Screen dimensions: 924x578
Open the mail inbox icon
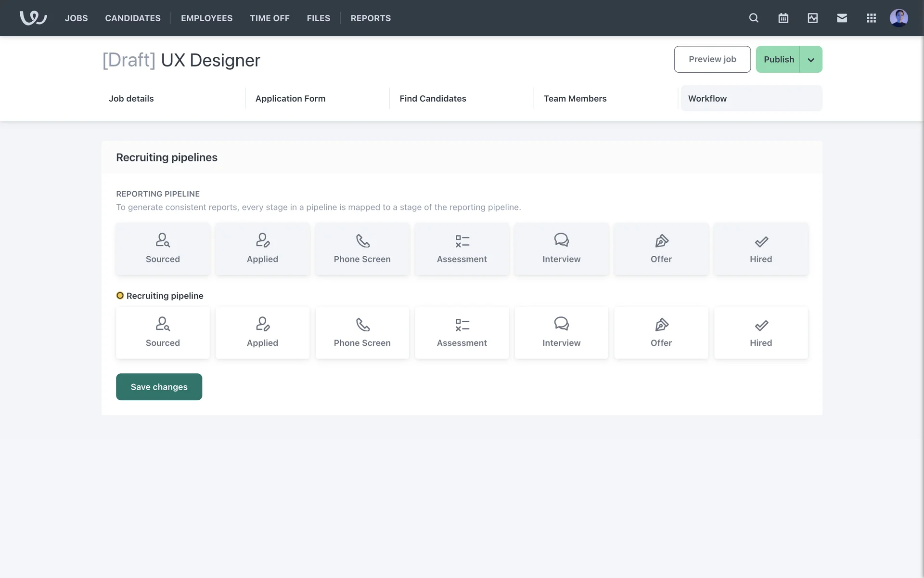pyautogui.click(x=842, y=18)
